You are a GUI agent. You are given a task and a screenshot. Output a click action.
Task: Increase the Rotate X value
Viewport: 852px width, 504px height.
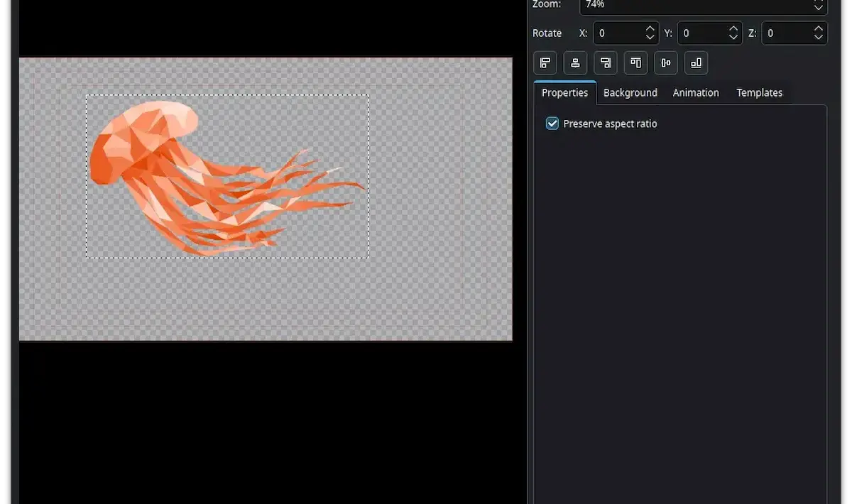(x=650, y=28)
